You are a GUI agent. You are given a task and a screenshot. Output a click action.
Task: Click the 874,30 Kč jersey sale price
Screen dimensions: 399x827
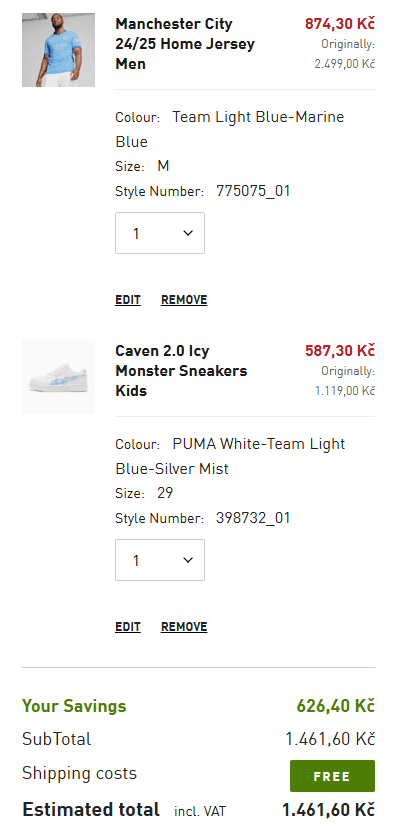click(340, 24)
